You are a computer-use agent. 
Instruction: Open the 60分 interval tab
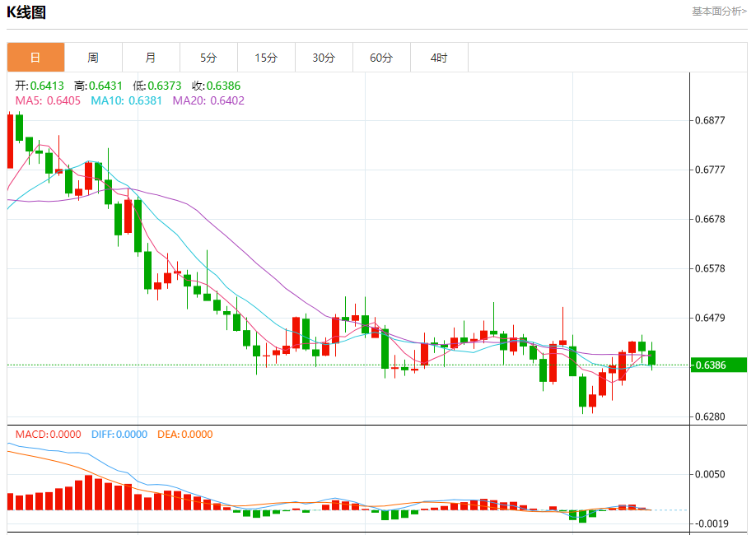coord(381,58)
